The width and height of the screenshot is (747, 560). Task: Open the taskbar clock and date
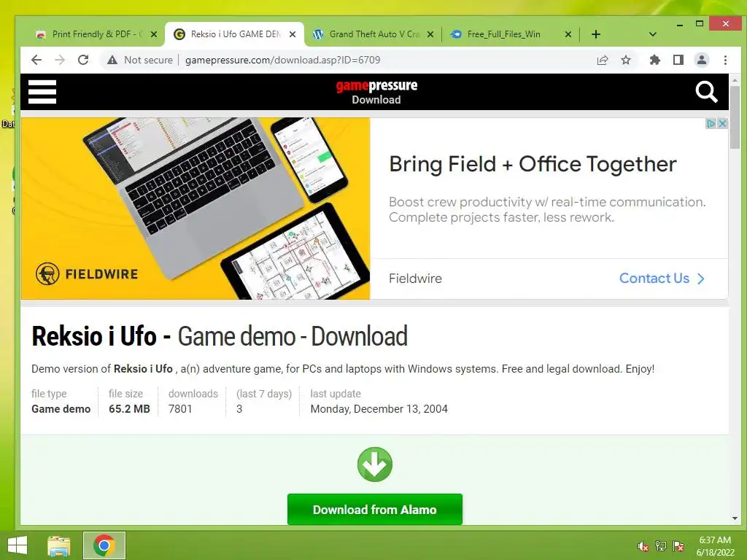click(x=715, y=546)
